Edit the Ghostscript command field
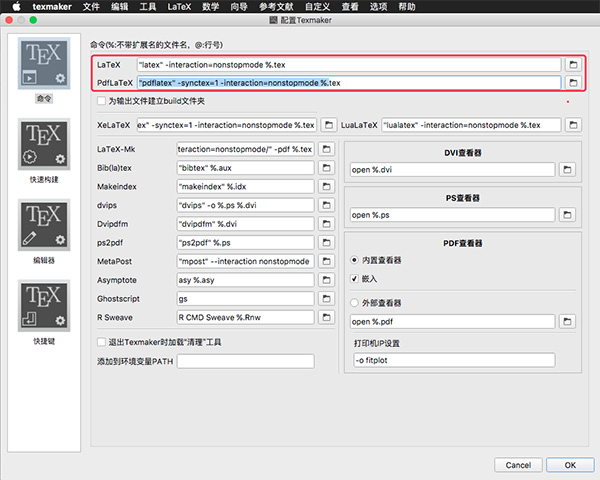This screenshot has width=600, height=480. coord(245,299)
